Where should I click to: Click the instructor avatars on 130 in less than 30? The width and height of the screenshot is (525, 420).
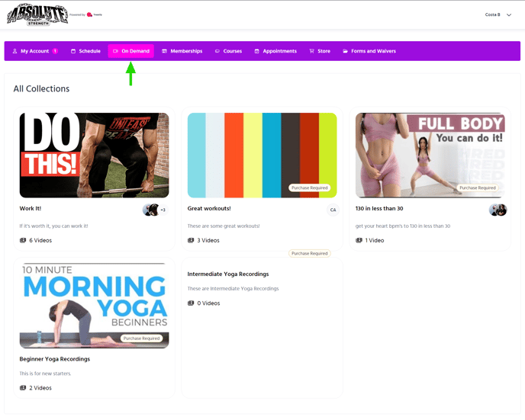(x=498, y=210)
